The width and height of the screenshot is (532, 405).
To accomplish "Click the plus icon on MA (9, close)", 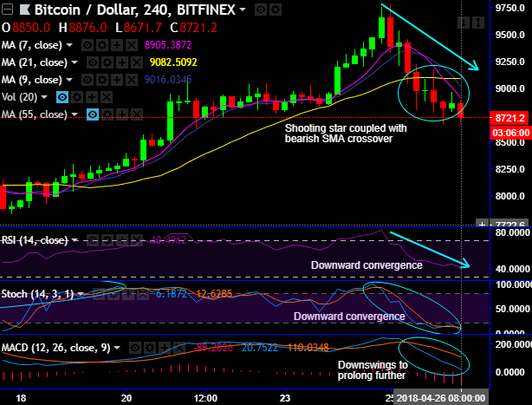I will pos(117,80).
